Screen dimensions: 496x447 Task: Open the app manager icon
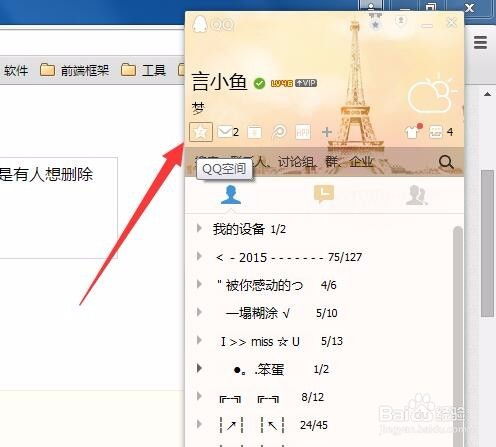pos(303,132)
